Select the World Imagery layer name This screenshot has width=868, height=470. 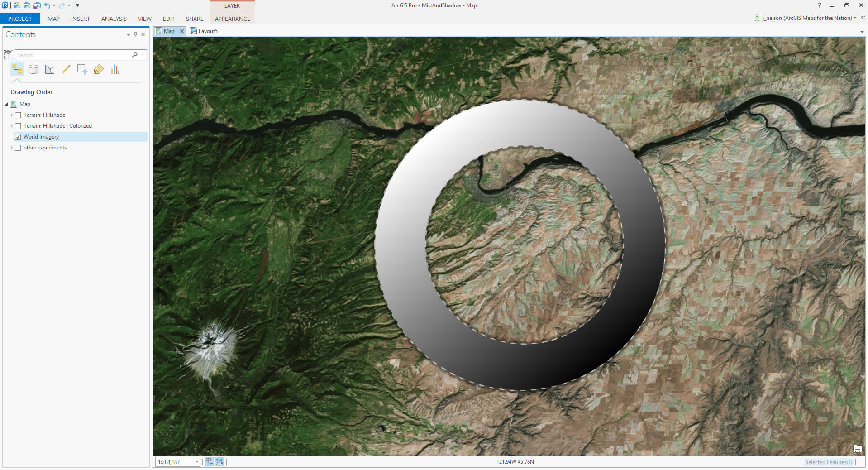pos(41,137)
